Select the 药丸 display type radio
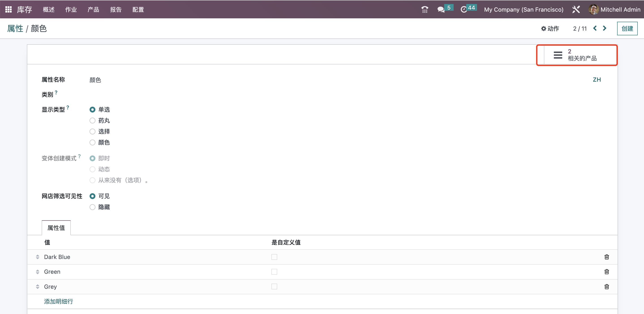The height and width of the screenshot is (314, 644). coord(92,121)
